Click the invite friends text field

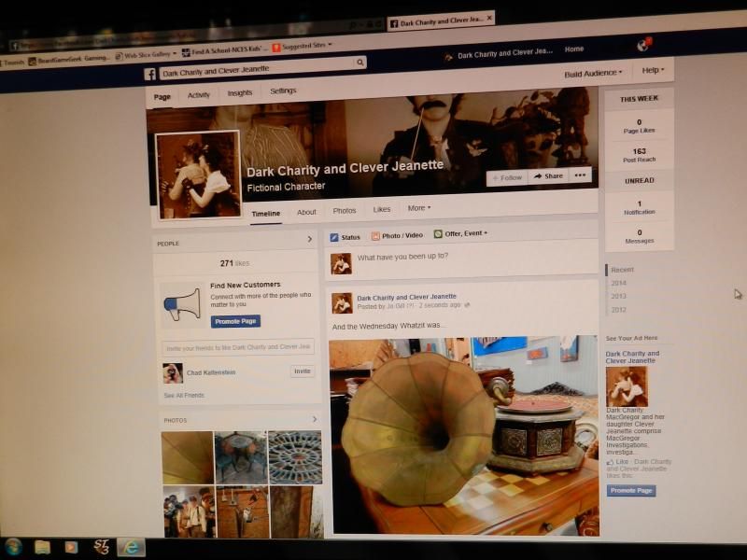click(x=238, y=347)
